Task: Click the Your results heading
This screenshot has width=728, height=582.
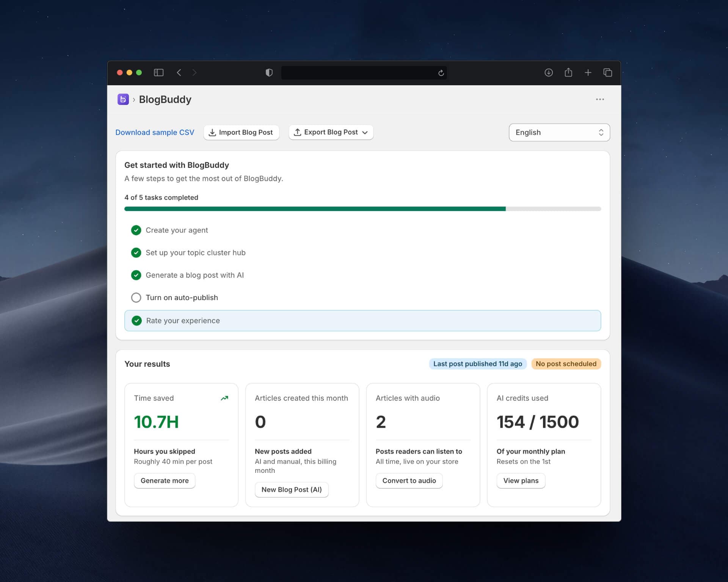Action: click(x=147, y=364)
